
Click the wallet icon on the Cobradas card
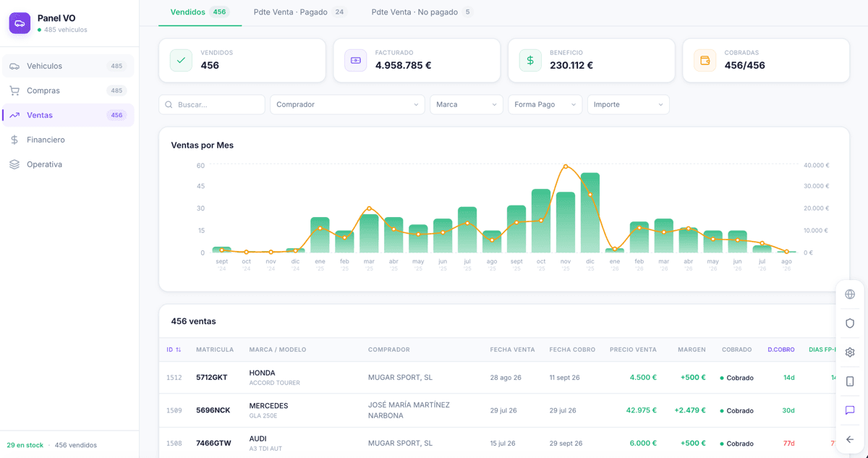click(705, 61)
